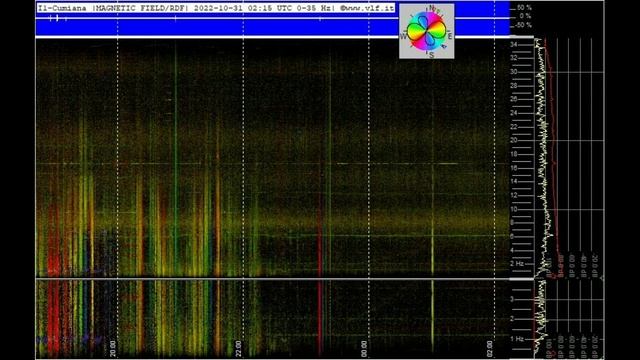640x360 pixels.
Task: Open the www.vlf.it link in header
Action: tap(370, 8)
